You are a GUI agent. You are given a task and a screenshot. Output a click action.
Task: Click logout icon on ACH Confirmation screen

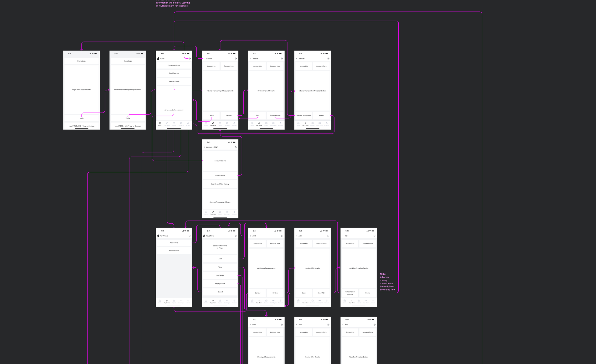point(375,236)
